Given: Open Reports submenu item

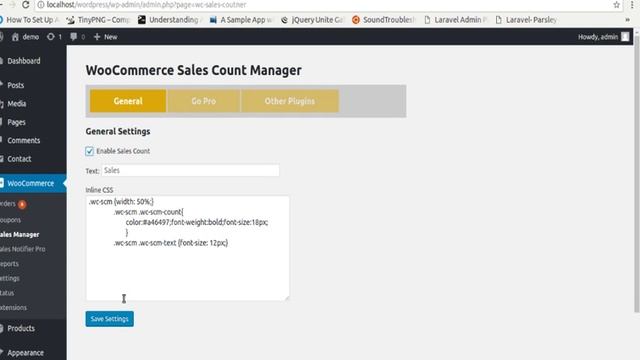Looking at the screenshot, I should point(9,264).
